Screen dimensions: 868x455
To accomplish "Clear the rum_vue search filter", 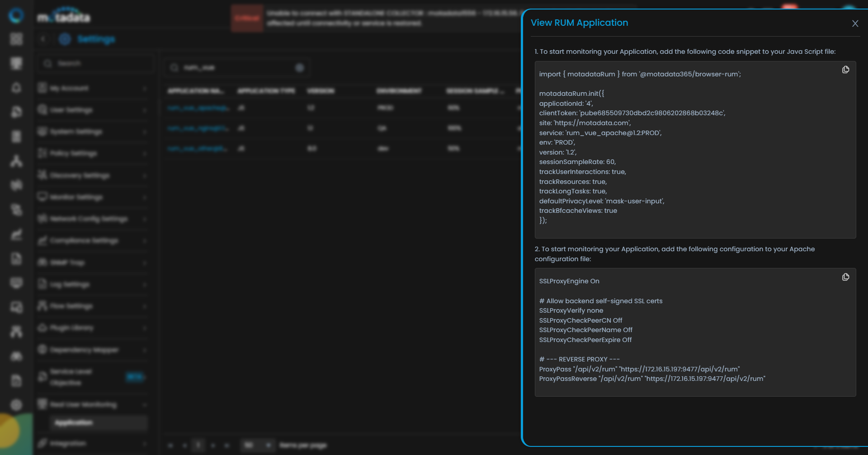I will coord(299,68).
